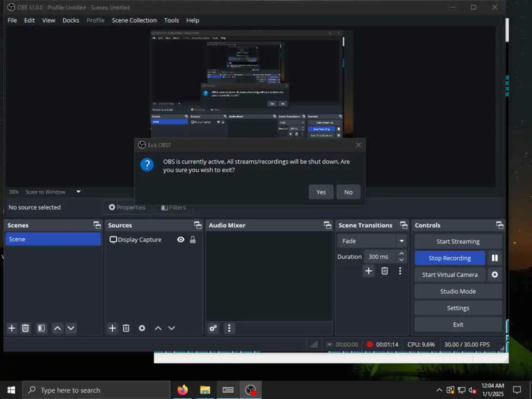Open the Profile menu
Screen dimensions: 532x399
click(x=95, y=20)
